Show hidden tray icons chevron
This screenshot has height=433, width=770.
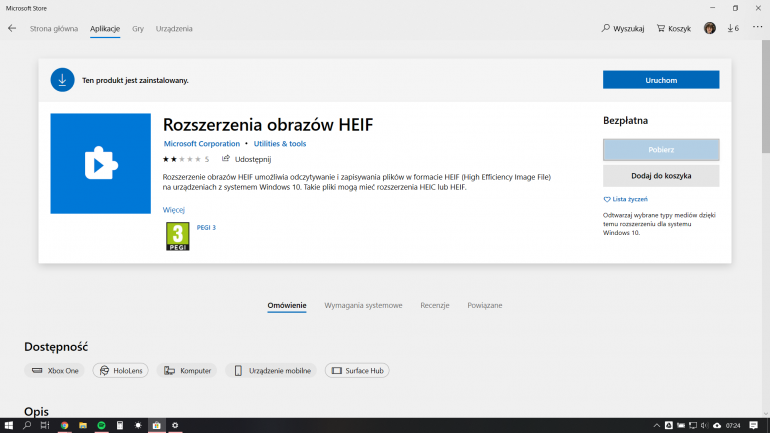click(657, 425)
